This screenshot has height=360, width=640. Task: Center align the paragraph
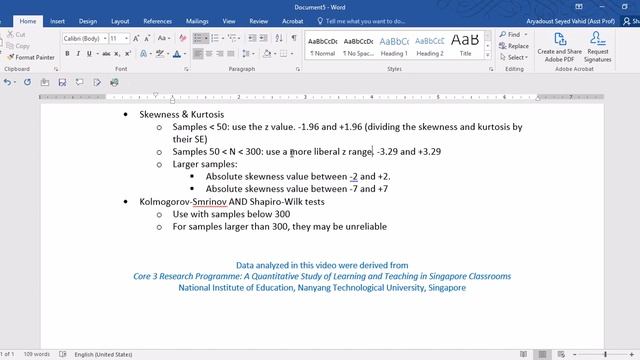(x=209, y=53)
